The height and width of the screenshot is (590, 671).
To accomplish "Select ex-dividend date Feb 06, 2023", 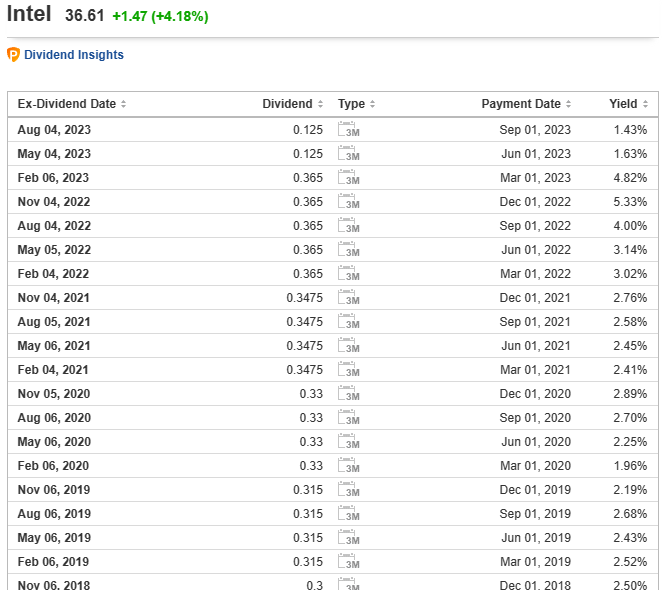I will 53,178.
